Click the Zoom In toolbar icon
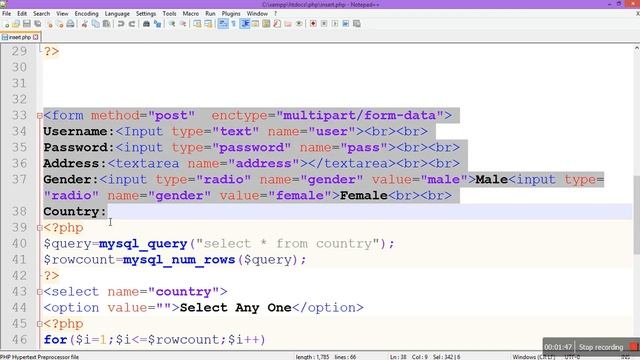Screen dimensions: 640x360 [x=172, y=24]
